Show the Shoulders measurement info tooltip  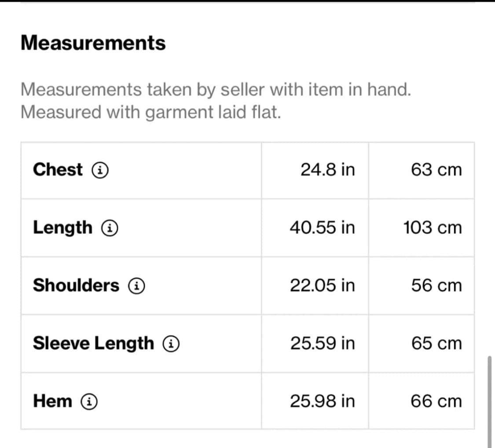[x=137, y=286]
